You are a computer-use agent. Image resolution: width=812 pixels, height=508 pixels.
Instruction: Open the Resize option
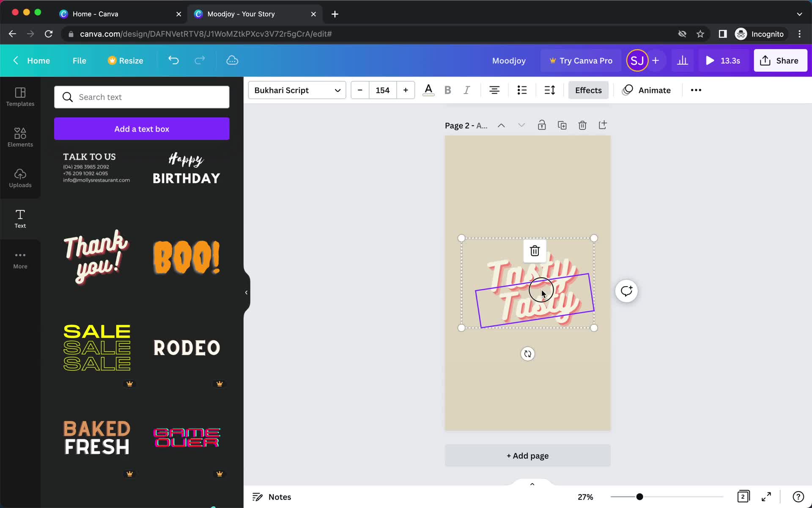click(x=126, y=61)
